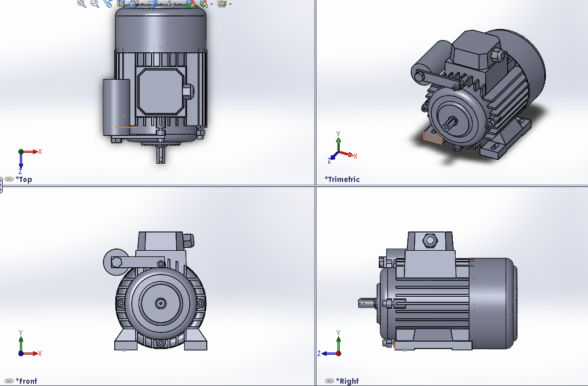The height and width of the screenshot is (386, 588).
Task: Click the *Right view label
Action: click(x=347, y=381)
